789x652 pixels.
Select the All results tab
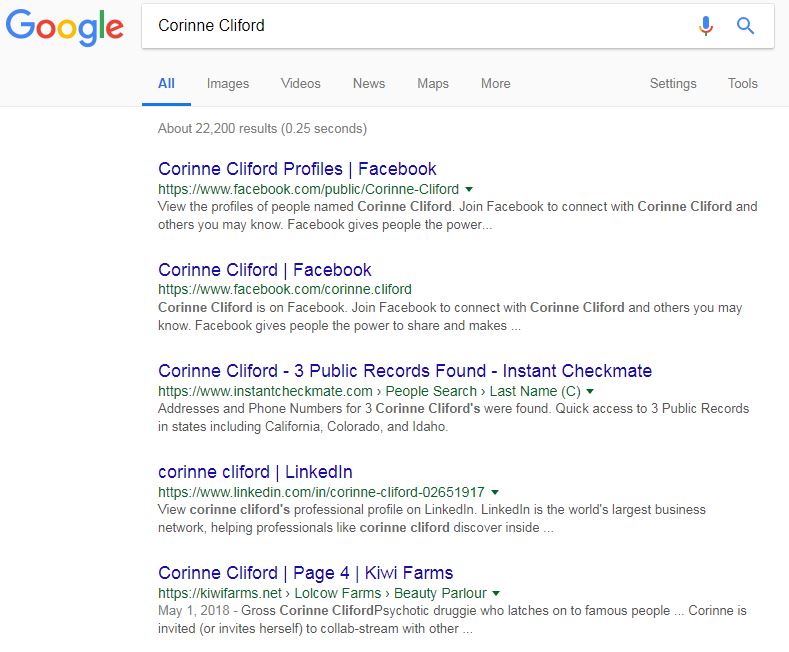pyautogui.click(x=166, y=84)
